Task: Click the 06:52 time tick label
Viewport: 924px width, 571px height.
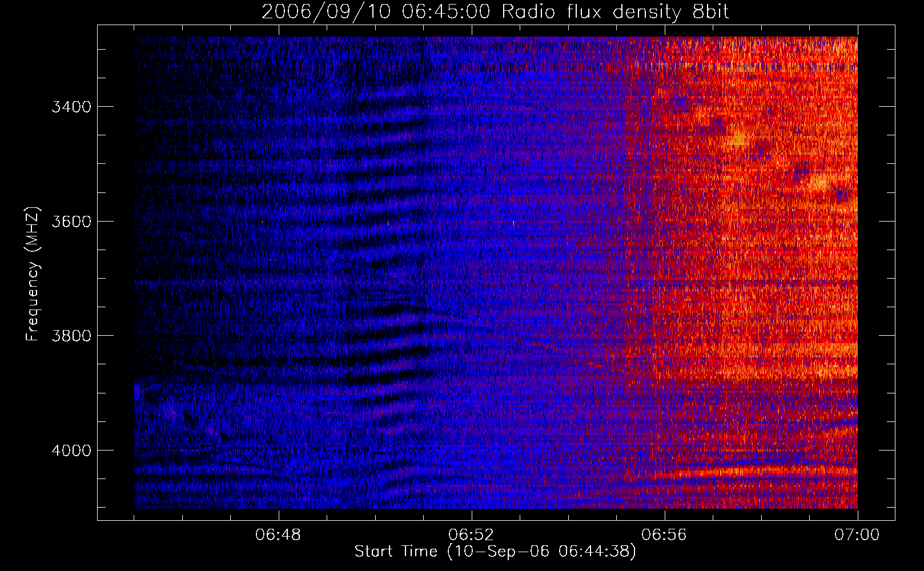Action: [x=471, y=535]
